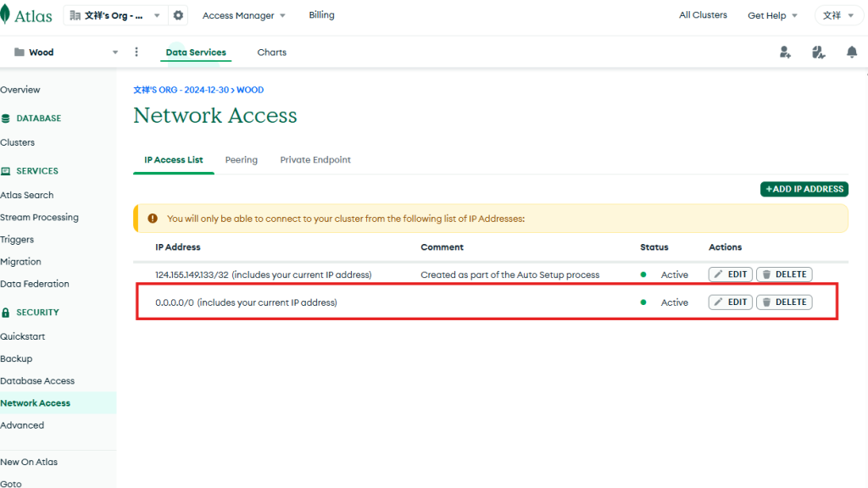Open the project activity feed icon
Viewport: 868px width, 488px height.
point(818,52)
